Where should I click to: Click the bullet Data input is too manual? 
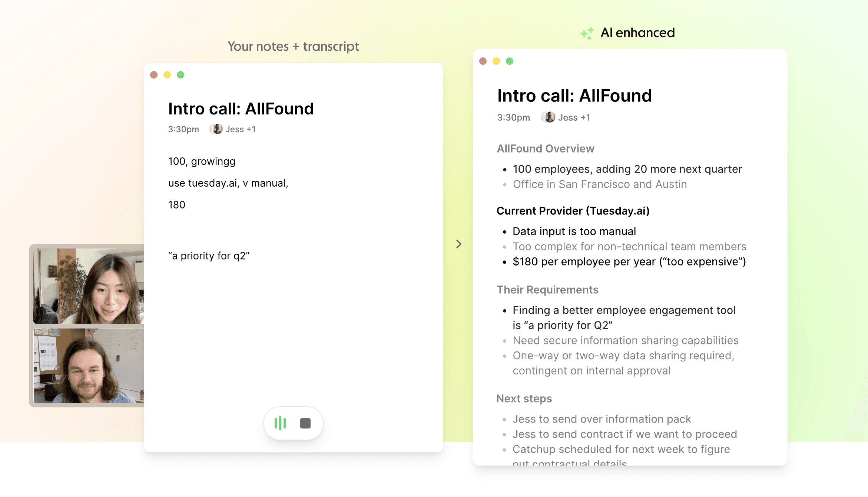(x=574, y=231)
